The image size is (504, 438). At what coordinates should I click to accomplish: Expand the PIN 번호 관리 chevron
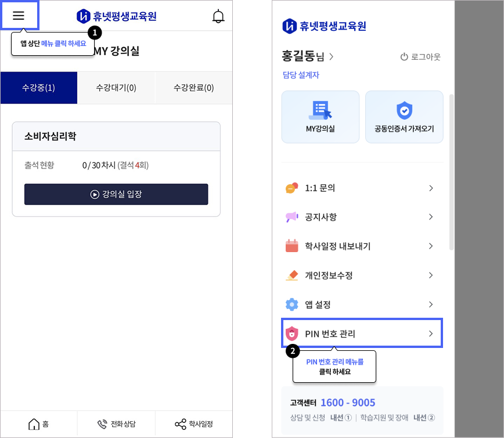point(431,333)
